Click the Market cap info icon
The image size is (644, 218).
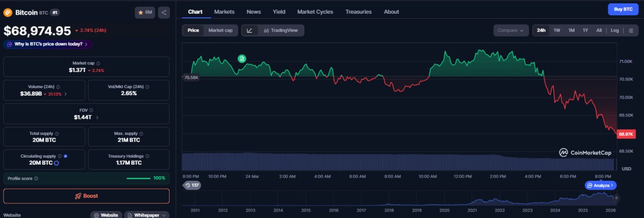click(98, 63)
